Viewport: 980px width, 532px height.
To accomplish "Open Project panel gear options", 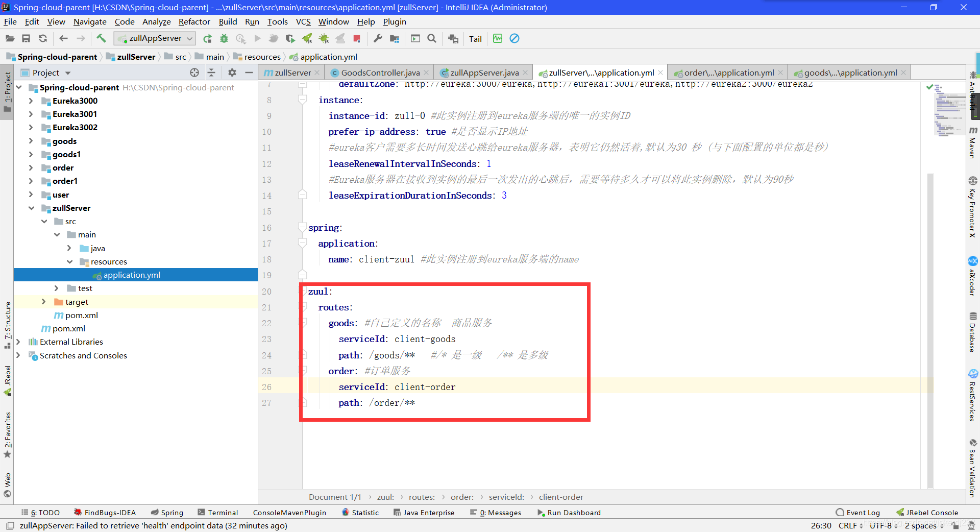I will pos(232,72).
